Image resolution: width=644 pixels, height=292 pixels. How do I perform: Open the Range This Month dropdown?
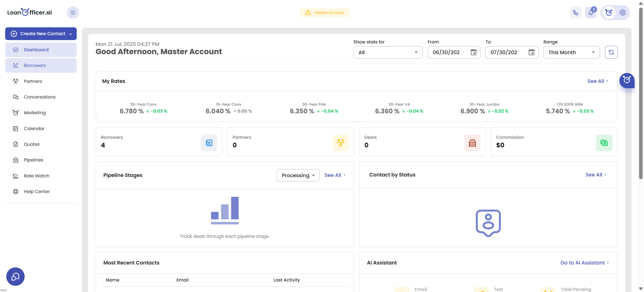click(571, 52)
